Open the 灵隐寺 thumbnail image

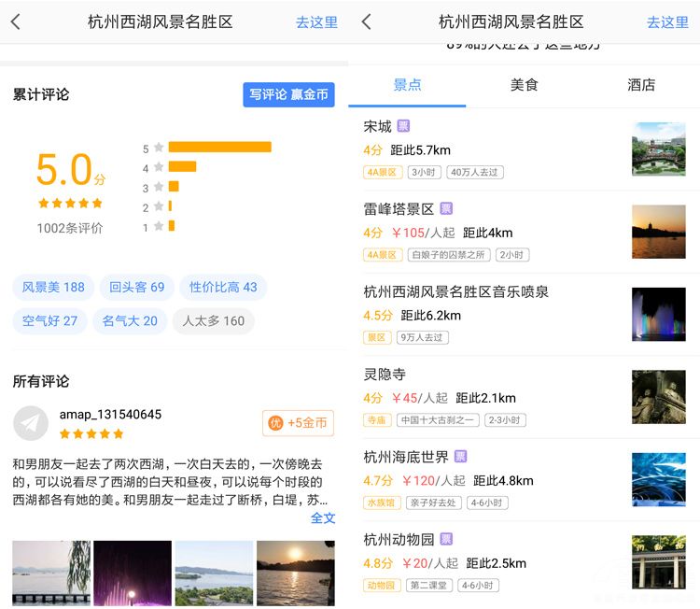pyautogui.click(x=658, y=397)
